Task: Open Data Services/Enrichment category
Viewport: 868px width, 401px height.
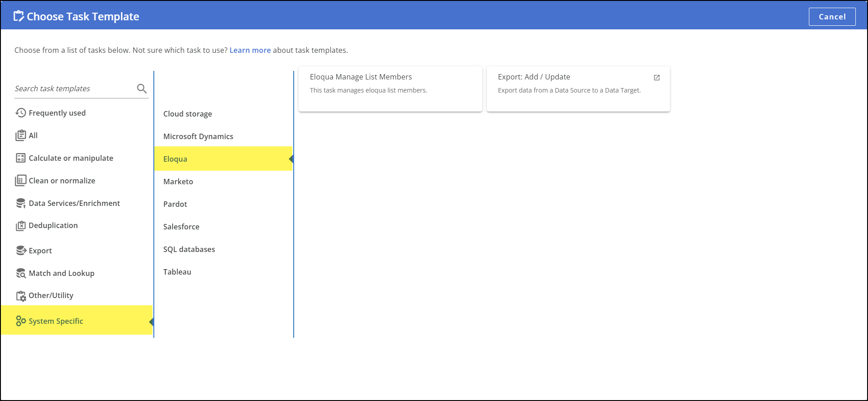Action: point(74,203)
